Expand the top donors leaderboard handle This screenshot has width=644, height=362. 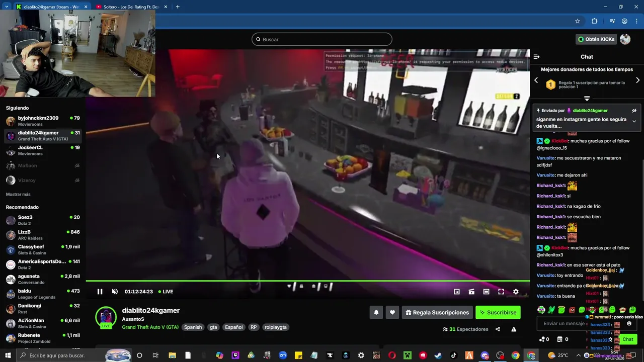tap(587, 98)
